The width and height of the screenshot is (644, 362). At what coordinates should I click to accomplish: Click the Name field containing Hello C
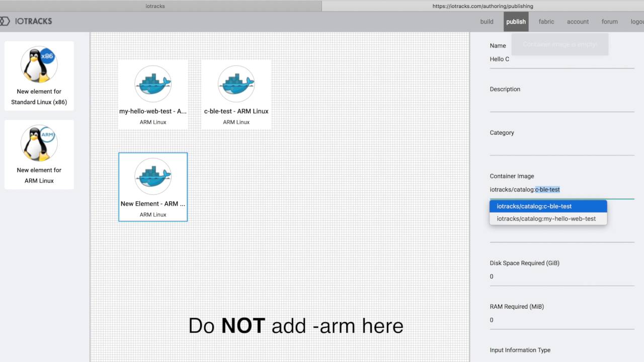[562, 59]
